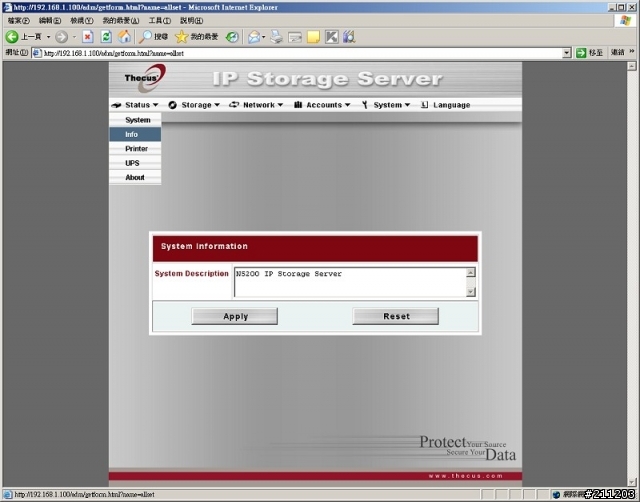Click the Windows flag logo in menu bar
The width and height of the screenshot is (640, 502).
coord(625,21)
